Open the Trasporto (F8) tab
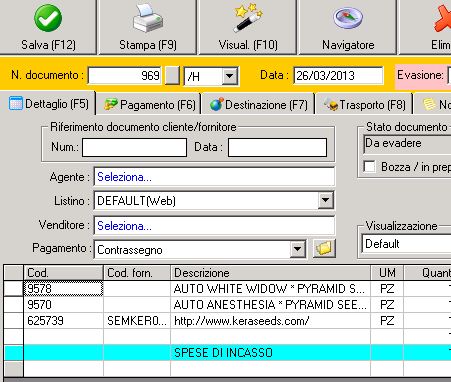Image resolution: width=451 pixels, height=382 pixels. tap(365, 105)
